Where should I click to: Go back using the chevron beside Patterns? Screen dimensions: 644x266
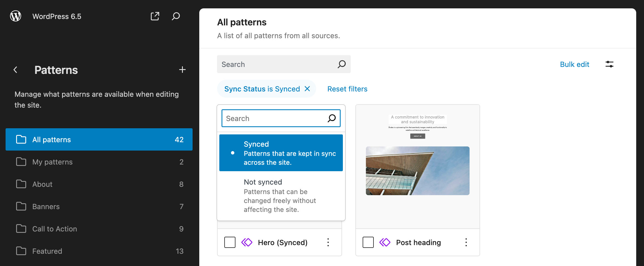[16, 70]
